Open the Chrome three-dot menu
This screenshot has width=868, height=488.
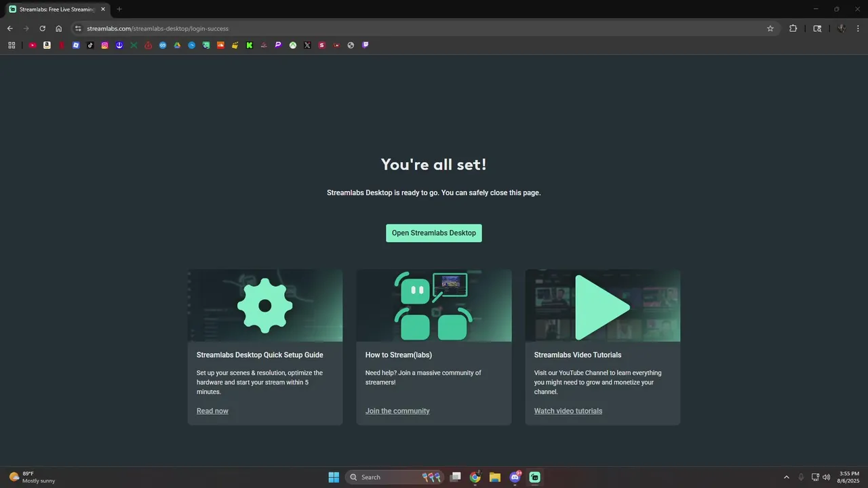(859, 28)
